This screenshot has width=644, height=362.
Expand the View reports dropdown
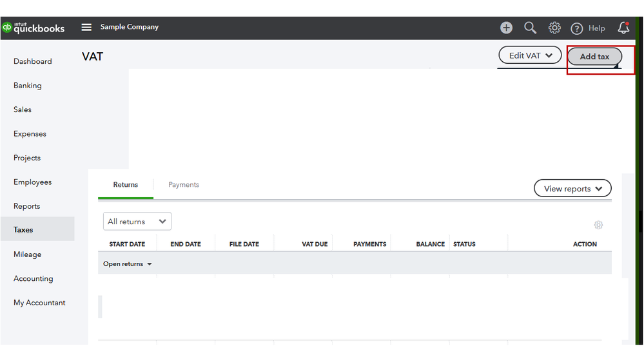click(572, 188)
